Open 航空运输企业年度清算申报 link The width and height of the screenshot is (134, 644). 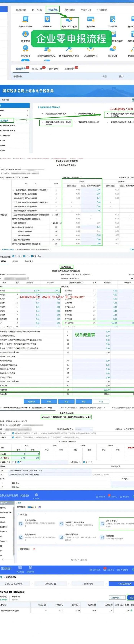pyautogui.click(x=56, y=114)
